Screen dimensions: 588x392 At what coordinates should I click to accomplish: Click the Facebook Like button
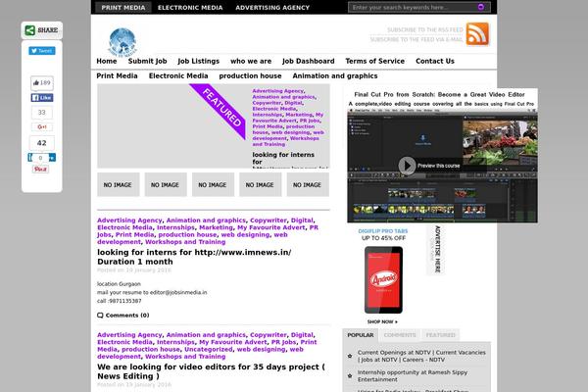pyautogui.click(x=42, y=98)
